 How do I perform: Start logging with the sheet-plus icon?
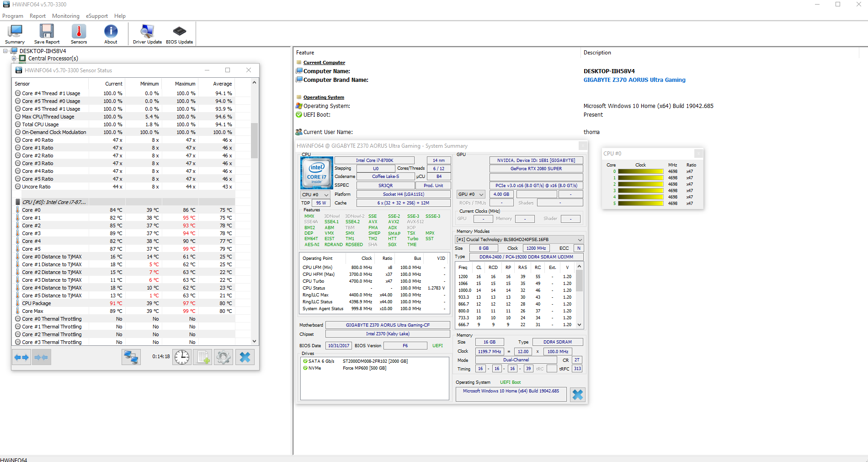203,357
